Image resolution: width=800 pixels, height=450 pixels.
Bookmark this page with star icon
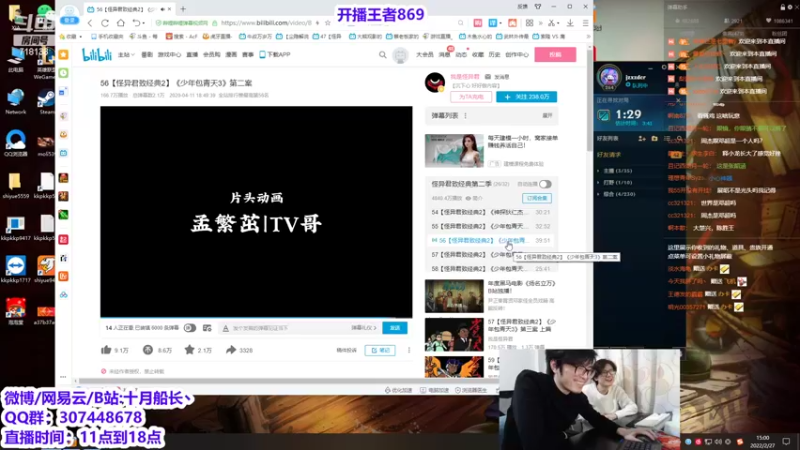tap(328, 23)
